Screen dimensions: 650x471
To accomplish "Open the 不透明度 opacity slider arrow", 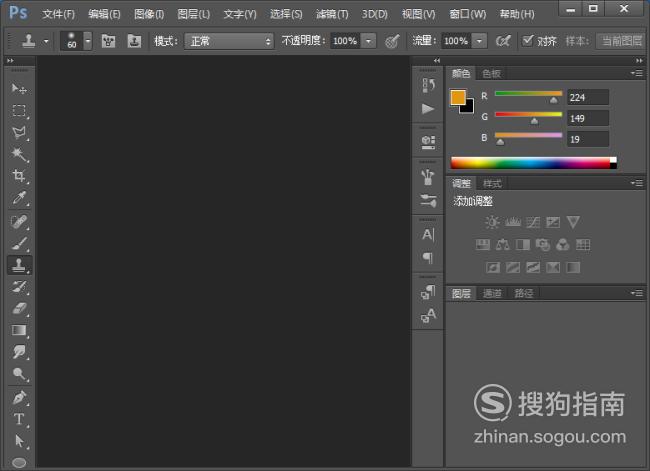I will click(x=368, y=41).
